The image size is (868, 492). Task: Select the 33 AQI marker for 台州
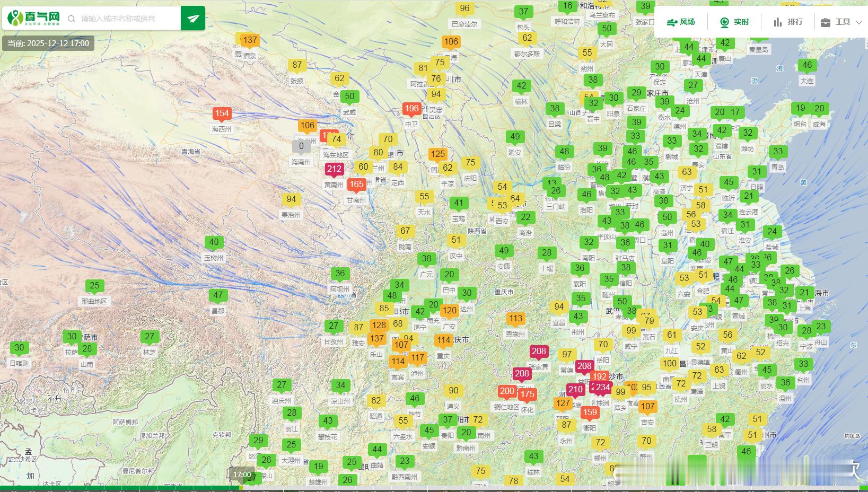[x=803, y=365]
